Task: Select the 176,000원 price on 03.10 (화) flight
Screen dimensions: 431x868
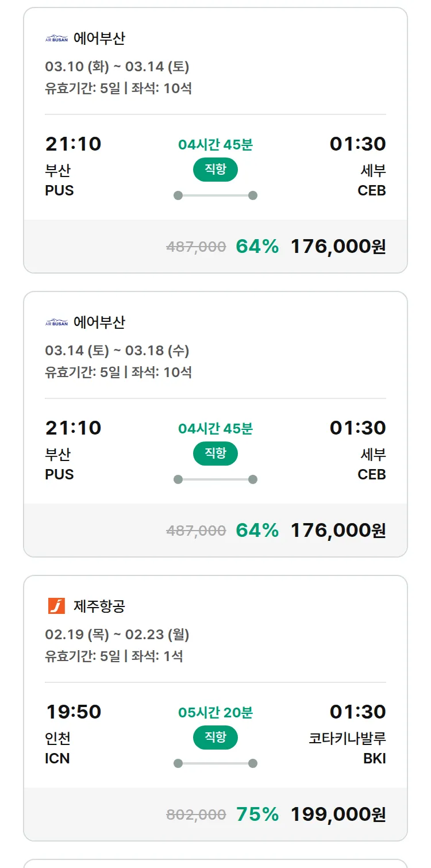Action: click(338, 246)
